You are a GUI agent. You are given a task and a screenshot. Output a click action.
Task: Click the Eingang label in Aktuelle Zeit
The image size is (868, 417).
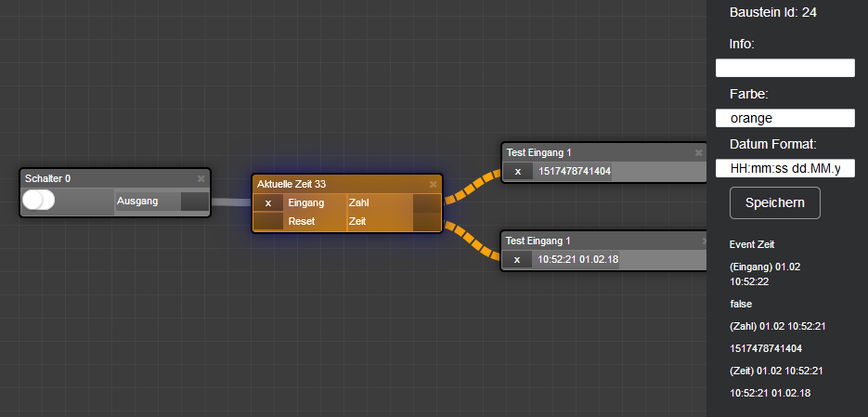pyautogui.click(x=306, y=203)
